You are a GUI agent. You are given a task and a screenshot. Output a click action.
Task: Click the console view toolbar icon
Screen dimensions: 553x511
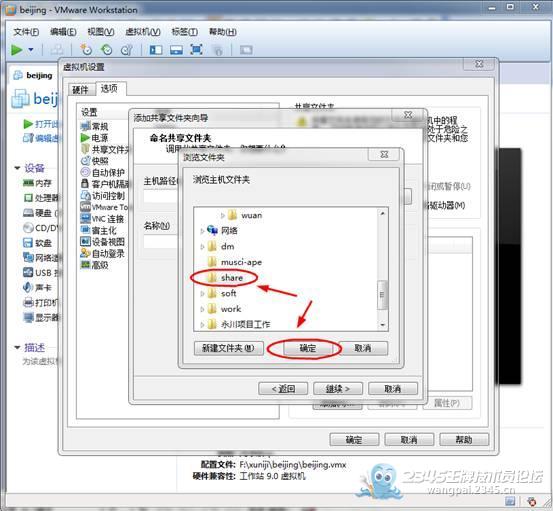[x=246, y=50]
